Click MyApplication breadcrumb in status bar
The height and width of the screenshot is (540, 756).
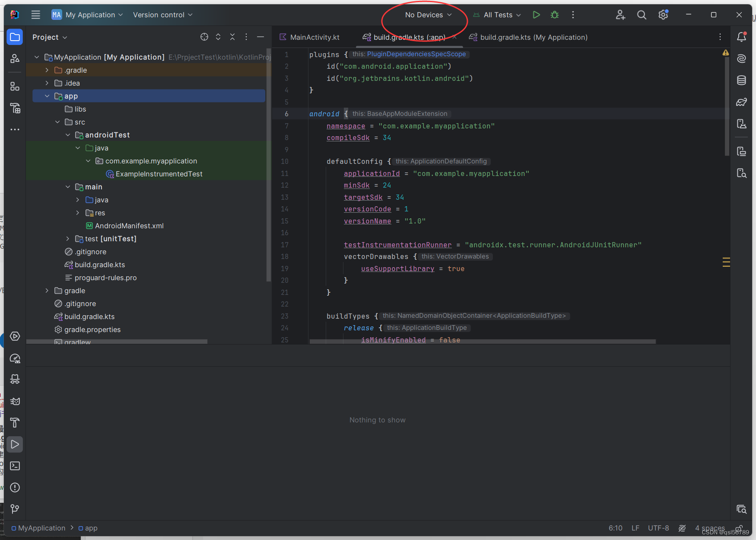38,528
